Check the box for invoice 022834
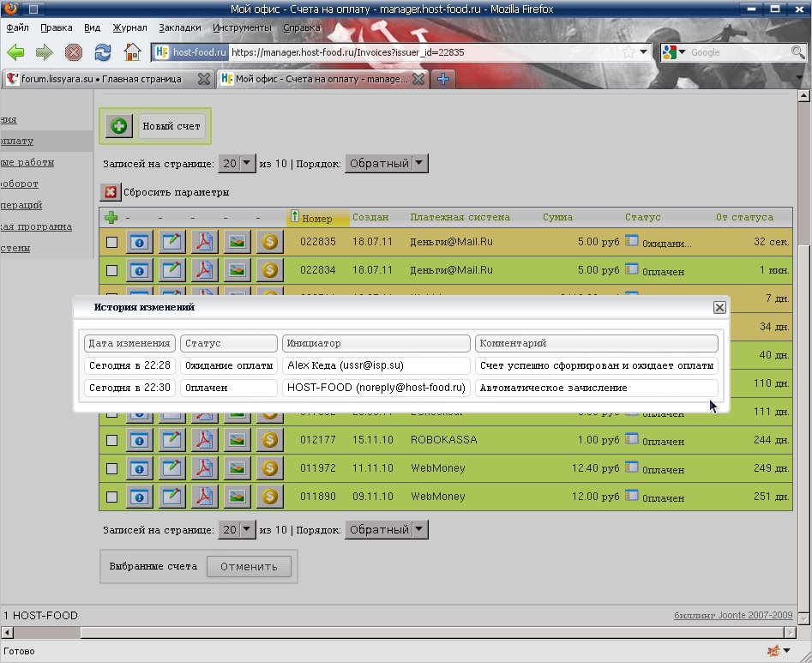The width and height of the screenshot is (812, 663). 111,270
